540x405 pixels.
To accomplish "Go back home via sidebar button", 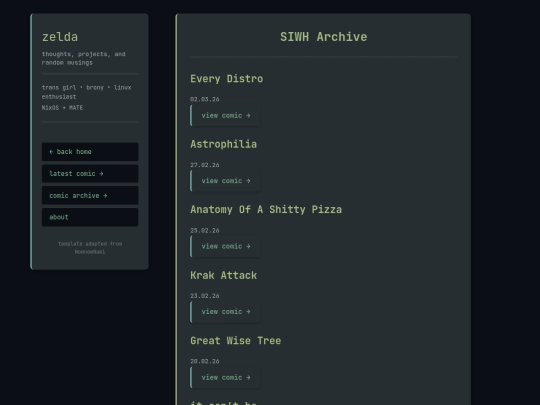I will point(90,152).
